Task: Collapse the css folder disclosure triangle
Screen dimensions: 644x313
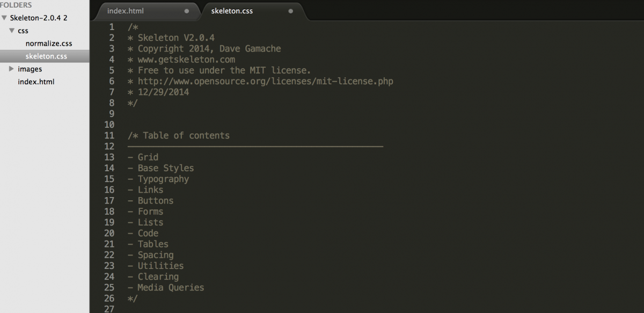Action: coord(12,31)
